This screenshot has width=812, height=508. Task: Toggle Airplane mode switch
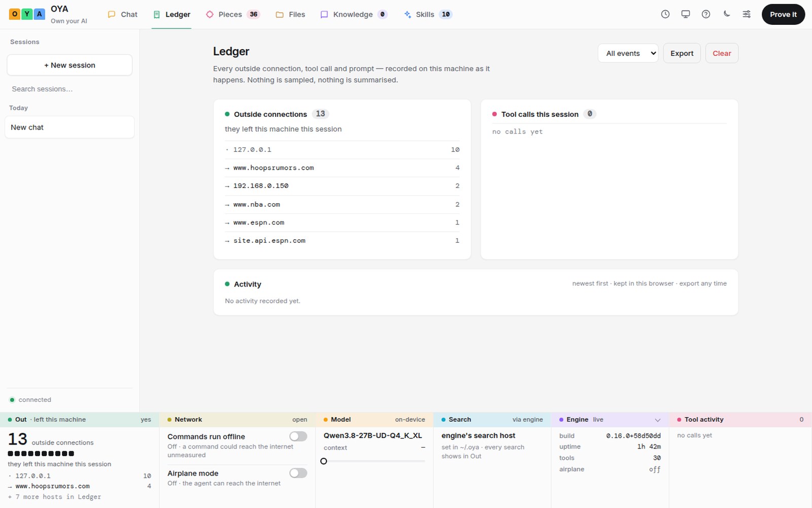click(x=298, y=473)
